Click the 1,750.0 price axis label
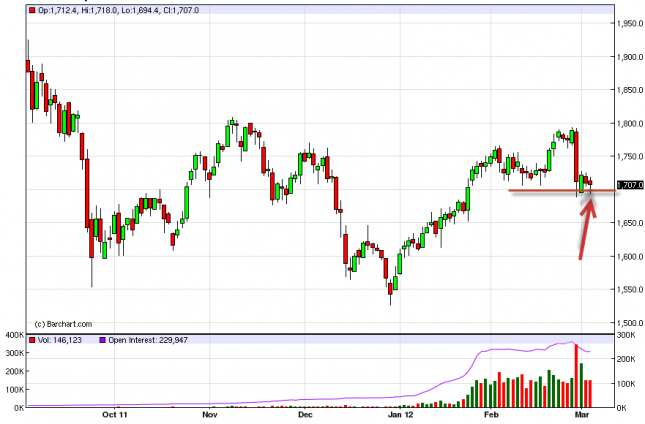The image size is (645, 424). tap(630, 156)
